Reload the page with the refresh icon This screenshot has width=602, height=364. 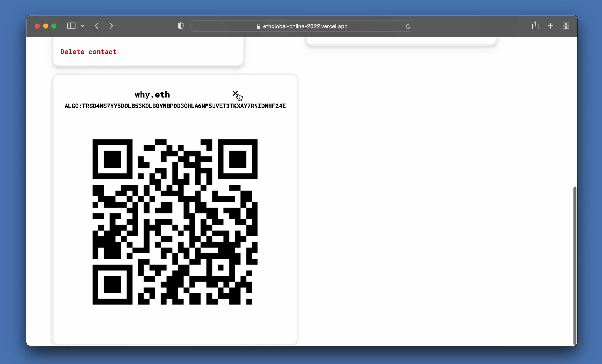tap(408, 26)
